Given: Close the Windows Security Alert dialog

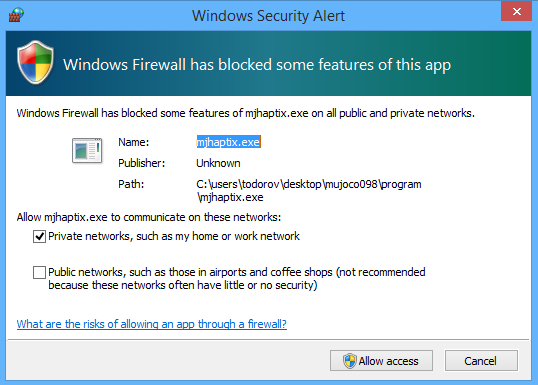Looking at the screenshot, I should [516, 11].
